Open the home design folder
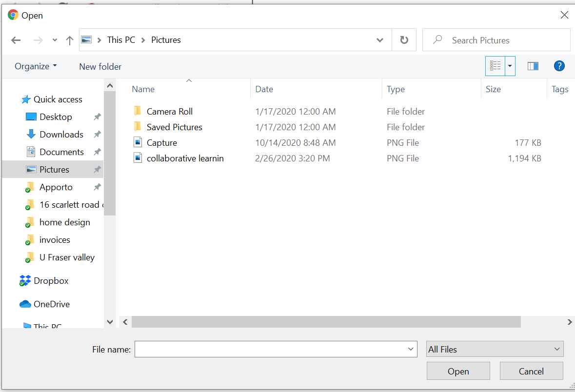This screenshot has width=575, height=392. [x=64, y=223]
